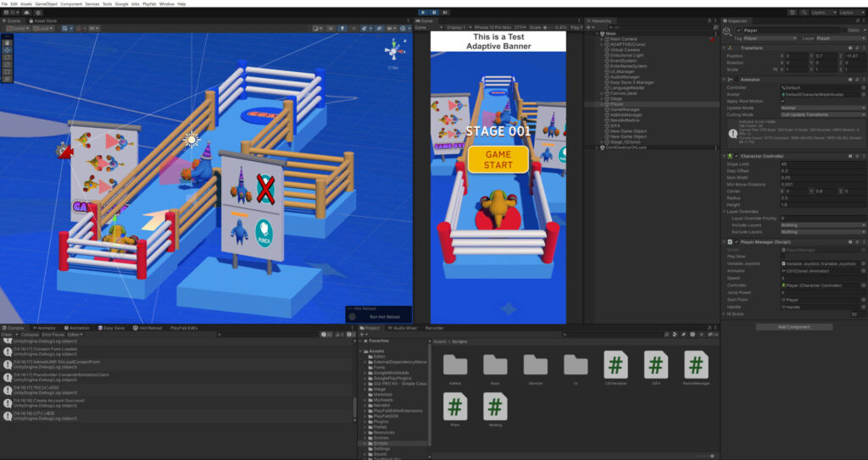Switch to the Easy Save tab
Image resolution: width=868 pixels, height=460 pixels.
pyautogui.click(x=111, y=328)
